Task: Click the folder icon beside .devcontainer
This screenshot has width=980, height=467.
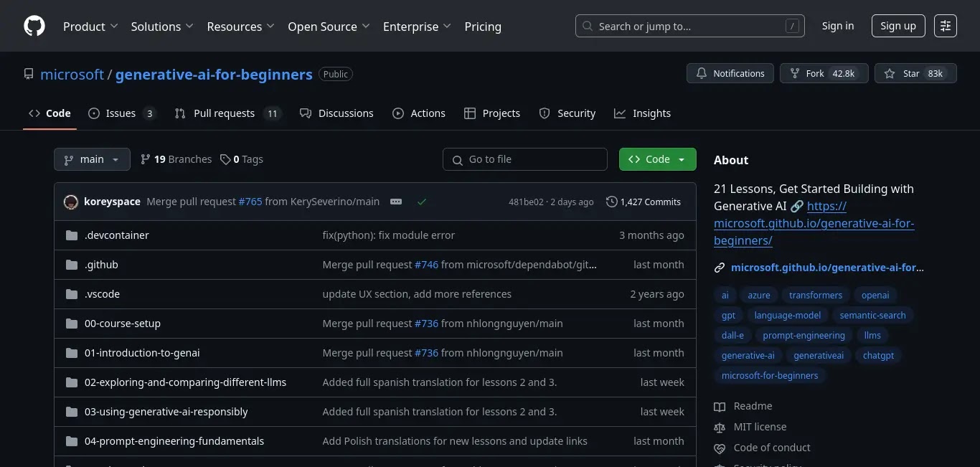Action: point(72,235)
